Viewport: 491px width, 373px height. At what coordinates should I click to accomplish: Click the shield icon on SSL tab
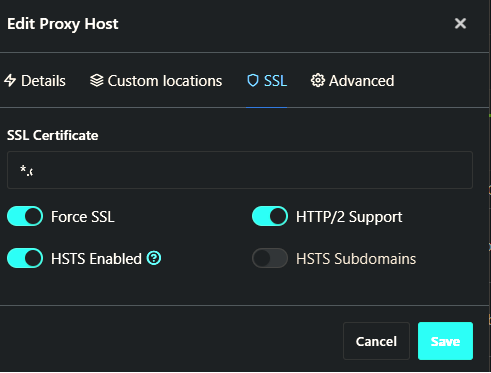253,81
